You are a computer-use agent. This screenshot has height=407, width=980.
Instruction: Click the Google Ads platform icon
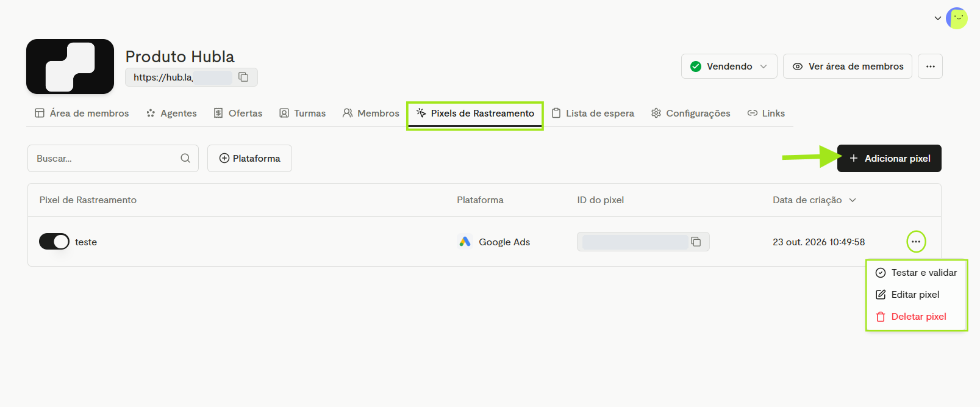pyautogui.click(x=465, y=242)
